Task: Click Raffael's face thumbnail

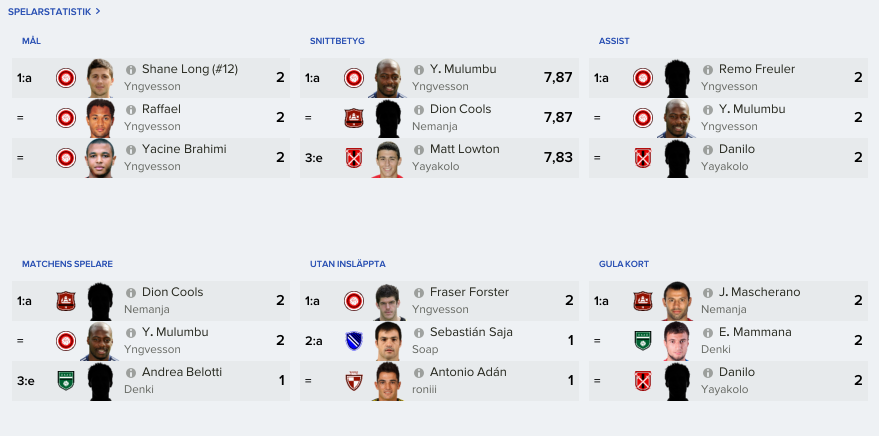Action: (101, 118)
